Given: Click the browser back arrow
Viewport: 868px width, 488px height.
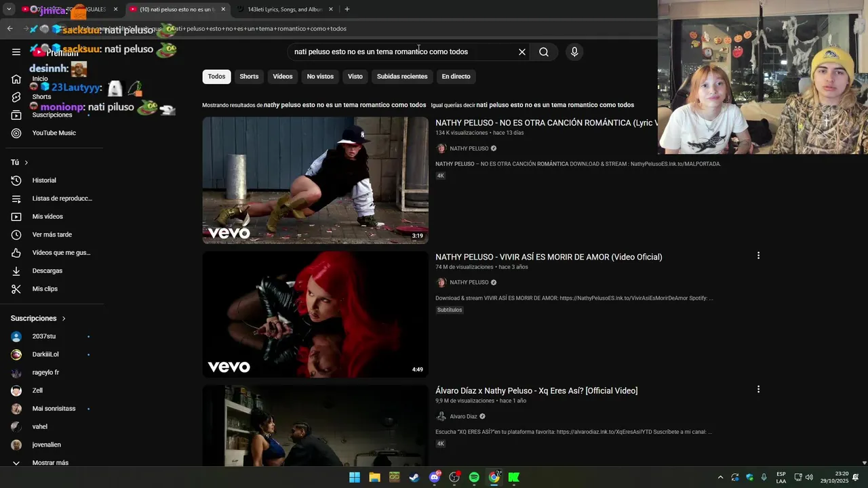Looking at the screenshot, I should coord(9,28).
